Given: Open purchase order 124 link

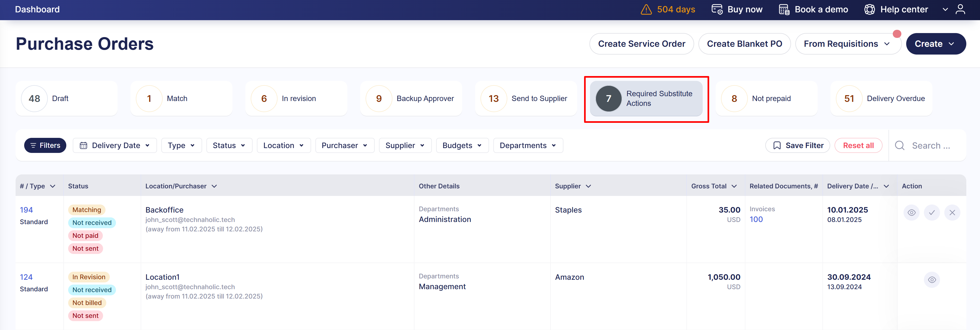Looking at the screenshot, I should 26,277.
